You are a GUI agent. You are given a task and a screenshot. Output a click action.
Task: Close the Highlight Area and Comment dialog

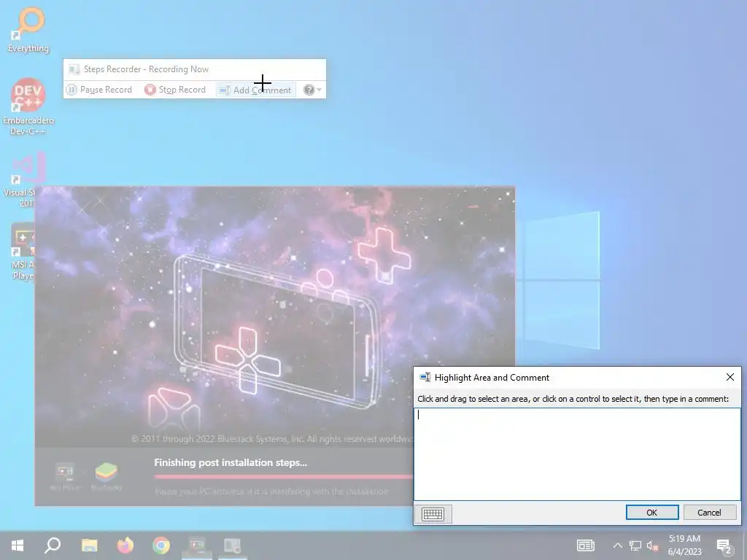[x=729, y=377]
